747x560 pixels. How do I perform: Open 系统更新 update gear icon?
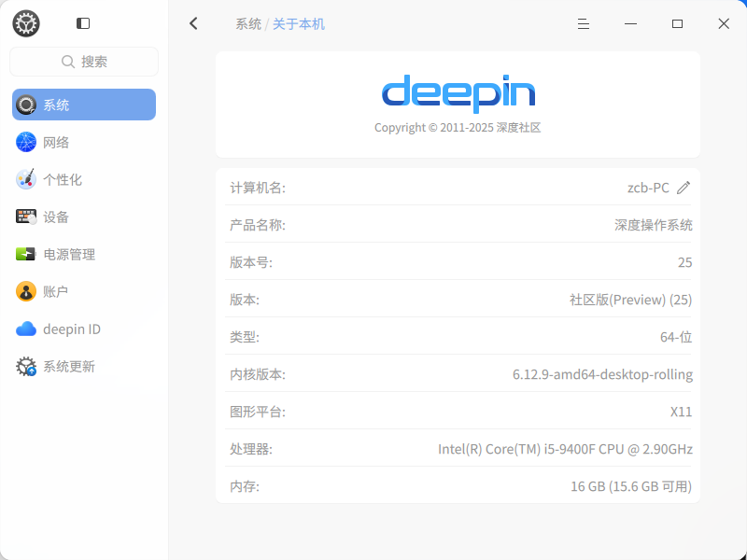26,366
